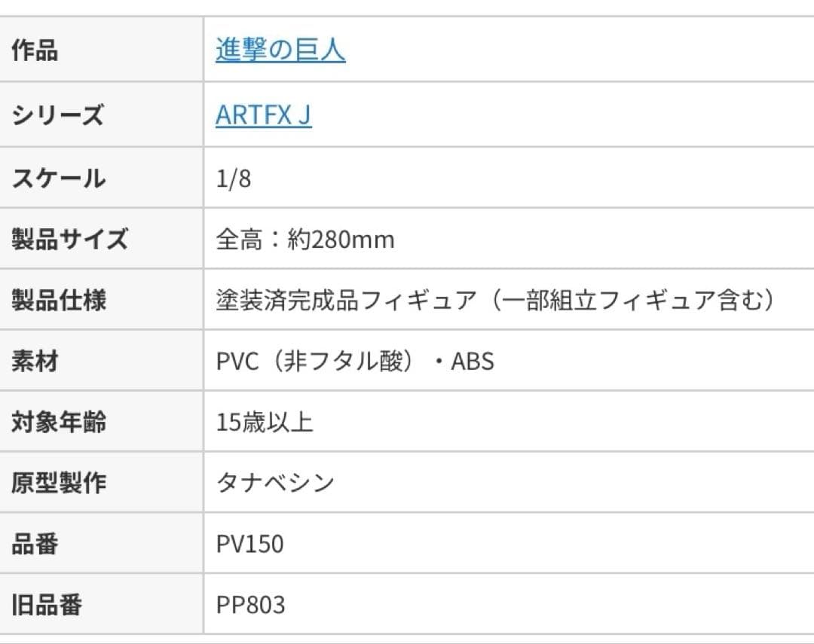This screenshot has width=814, height=644.
Task: Select the PP803 old product number
Action: (251, 605)
